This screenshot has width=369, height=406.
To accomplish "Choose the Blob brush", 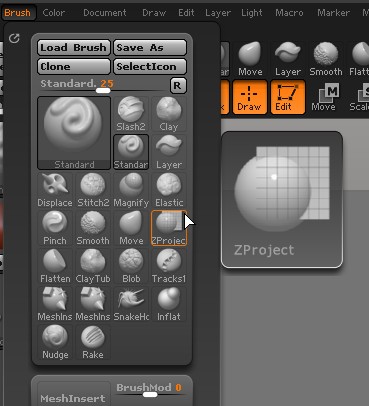I will coord(131,266).
